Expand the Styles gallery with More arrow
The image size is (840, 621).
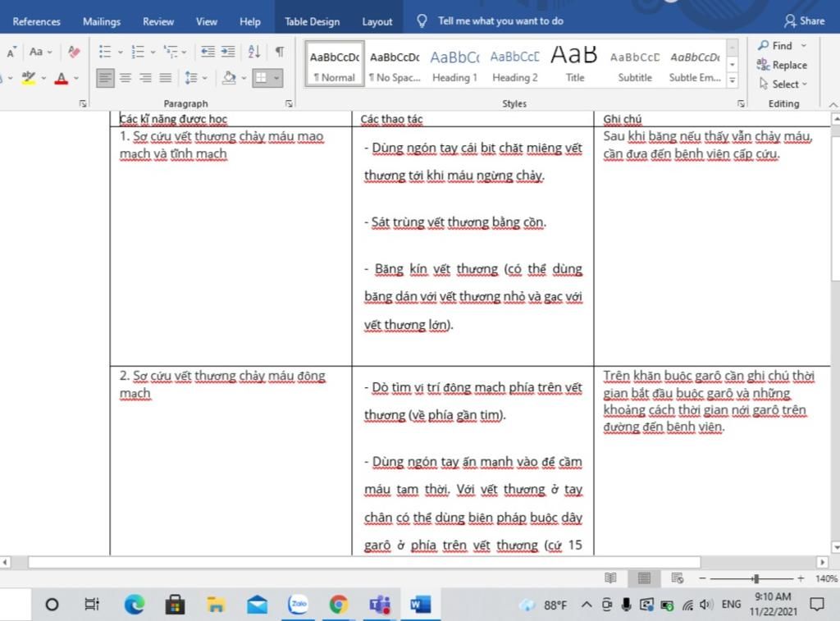point(733,81)
